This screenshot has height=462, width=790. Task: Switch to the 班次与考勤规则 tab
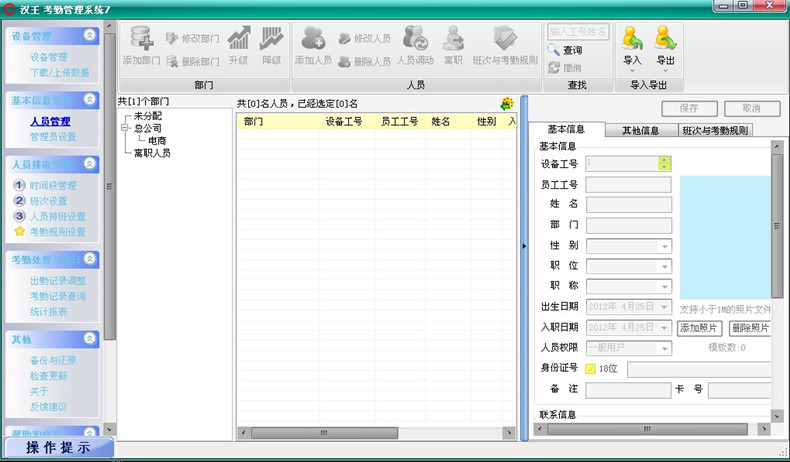click(715, 130)
